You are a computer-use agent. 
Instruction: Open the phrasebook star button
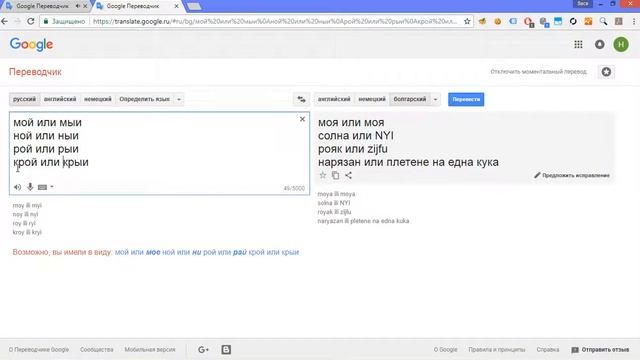click(x=606, y=72)
